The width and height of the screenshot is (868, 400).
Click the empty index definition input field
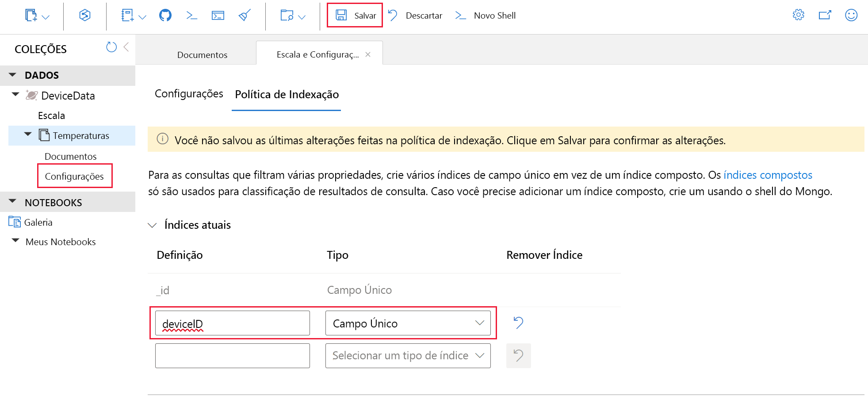[x=232, y=355]
